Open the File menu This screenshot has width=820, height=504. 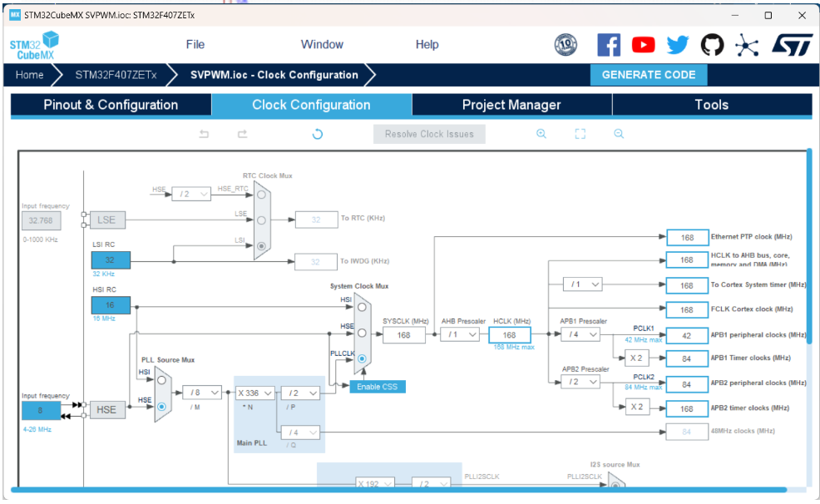click(x=195, y=44)
